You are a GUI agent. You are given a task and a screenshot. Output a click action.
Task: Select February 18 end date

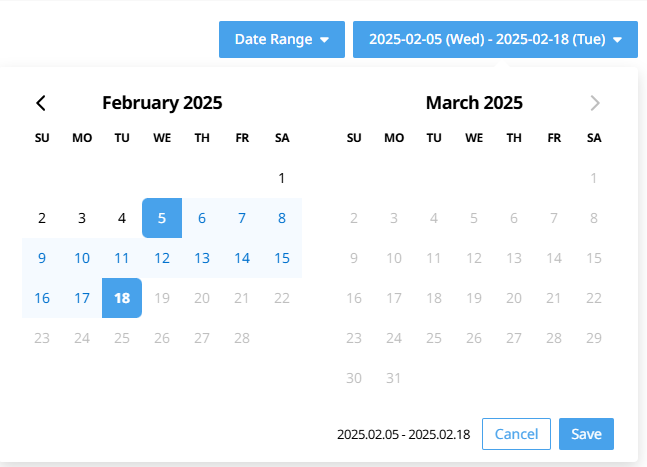click(x=122, y=298)
